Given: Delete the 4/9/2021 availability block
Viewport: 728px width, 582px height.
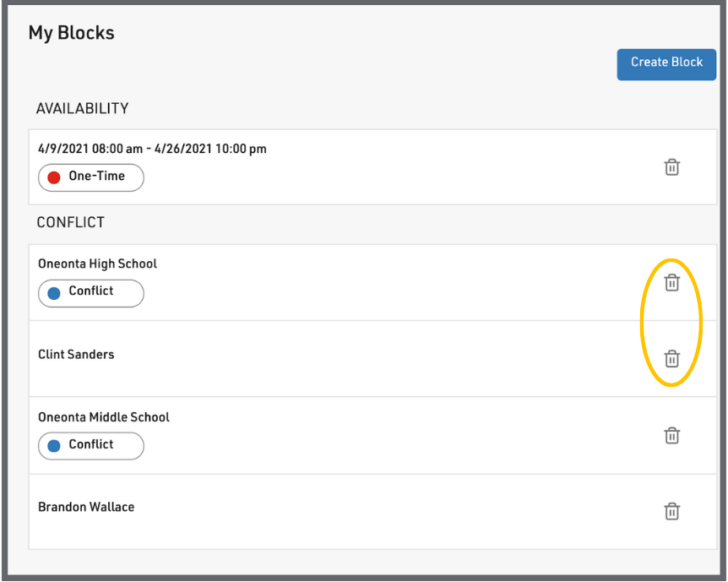Looking at the screenshot, I should pyautogui.click(x=671, y=167).
